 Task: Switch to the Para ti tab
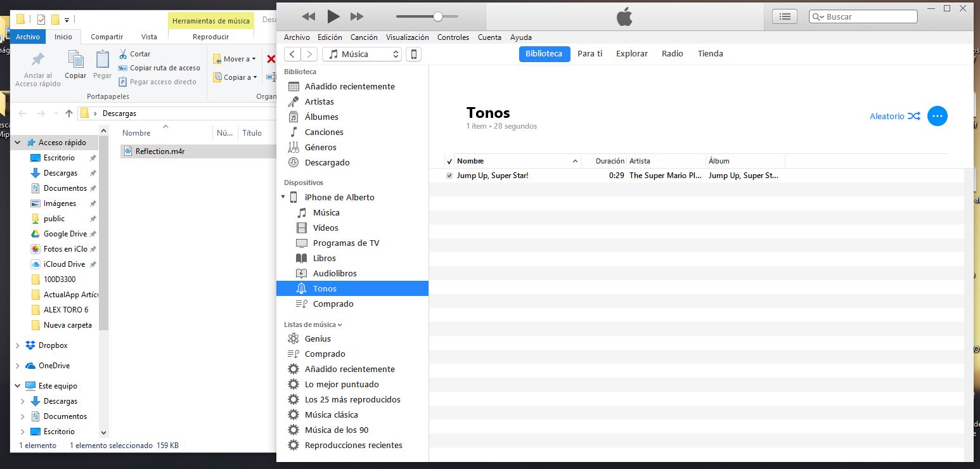click(590, 54)
